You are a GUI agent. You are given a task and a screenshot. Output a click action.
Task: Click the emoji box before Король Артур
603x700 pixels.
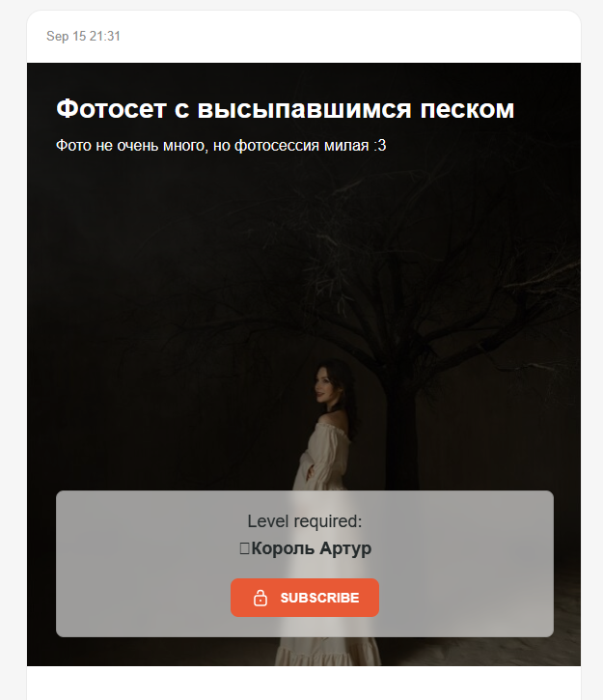tap(244, 548)
